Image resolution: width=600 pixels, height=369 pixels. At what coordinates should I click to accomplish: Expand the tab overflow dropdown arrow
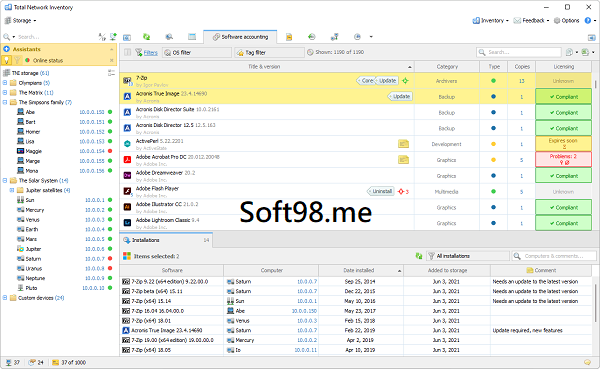(371, 37)
